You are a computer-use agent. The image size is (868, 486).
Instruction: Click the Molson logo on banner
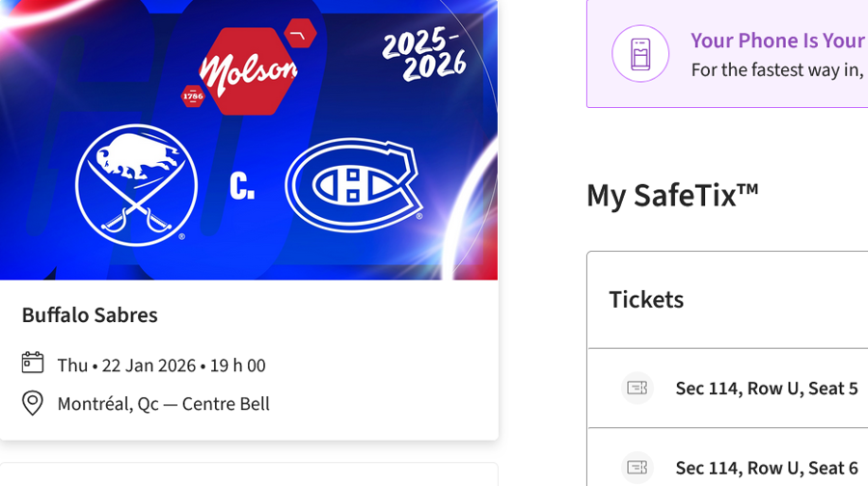(249, 69)
